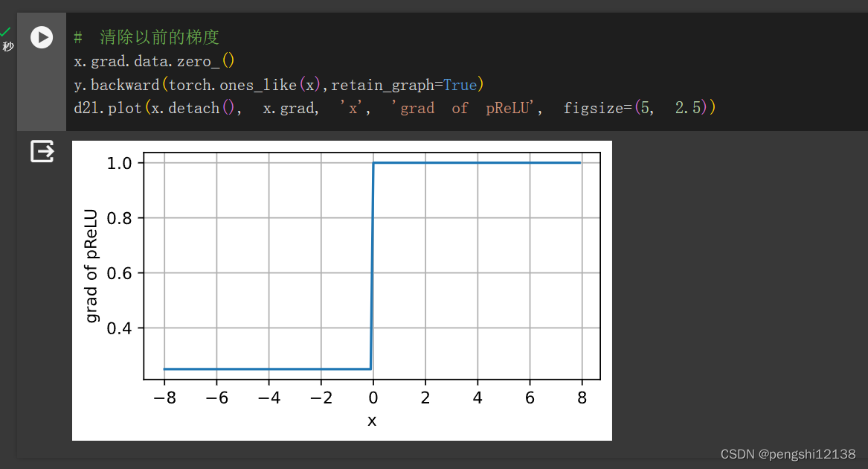Click the y-axis tick '0.8'

click(x=120, y=218)
